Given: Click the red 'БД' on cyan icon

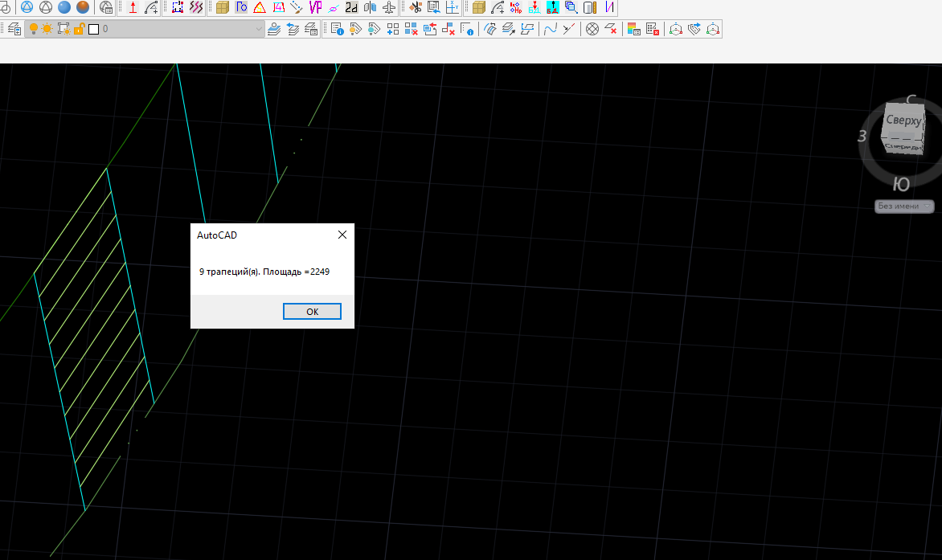Looking at the screenshot, I should coord(553,7).
